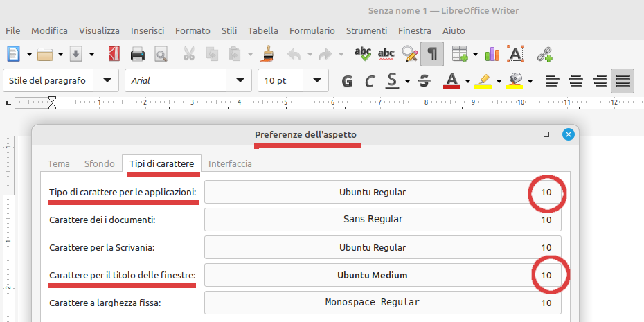Undo the last action
644x322 pixels.
[x=294, y=54]
